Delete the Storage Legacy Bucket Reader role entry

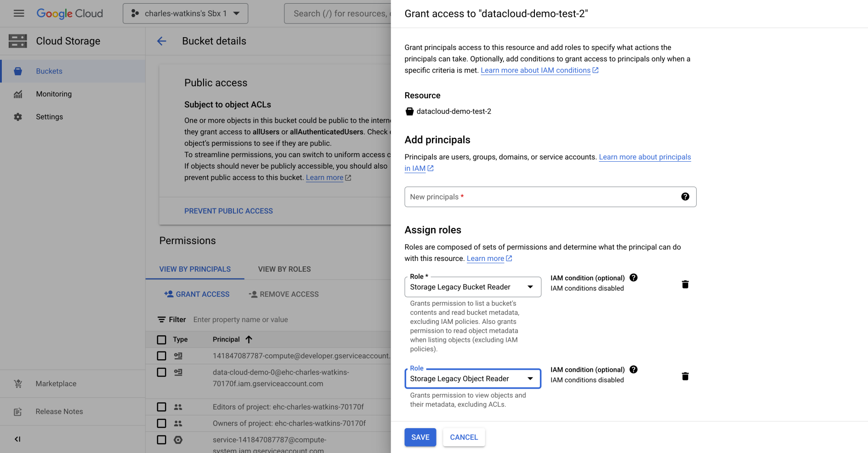coord(685,284)
